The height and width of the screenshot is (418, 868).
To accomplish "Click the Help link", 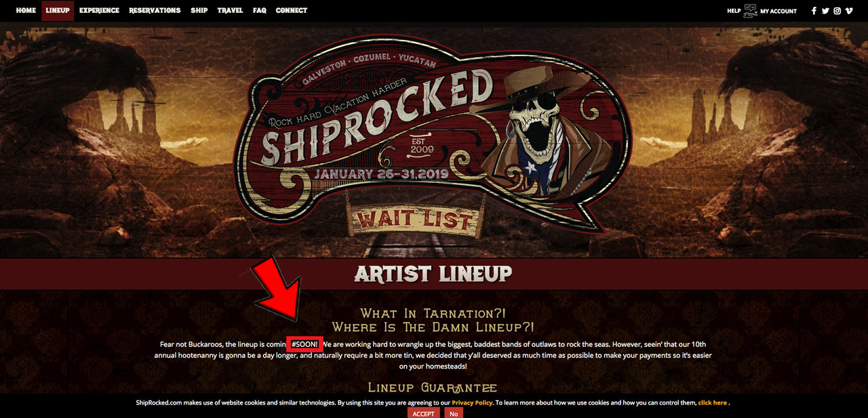I will (734, 11).
